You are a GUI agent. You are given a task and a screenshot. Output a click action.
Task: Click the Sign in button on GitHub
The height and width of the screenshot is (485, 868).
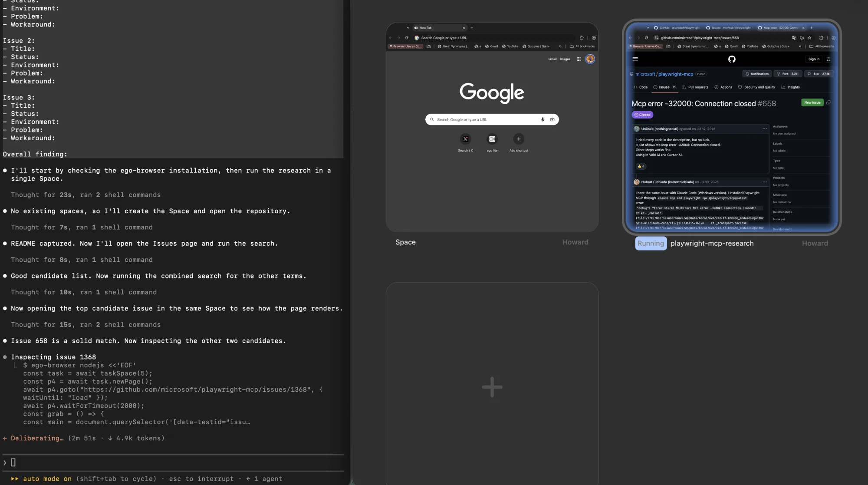[814, 59]
